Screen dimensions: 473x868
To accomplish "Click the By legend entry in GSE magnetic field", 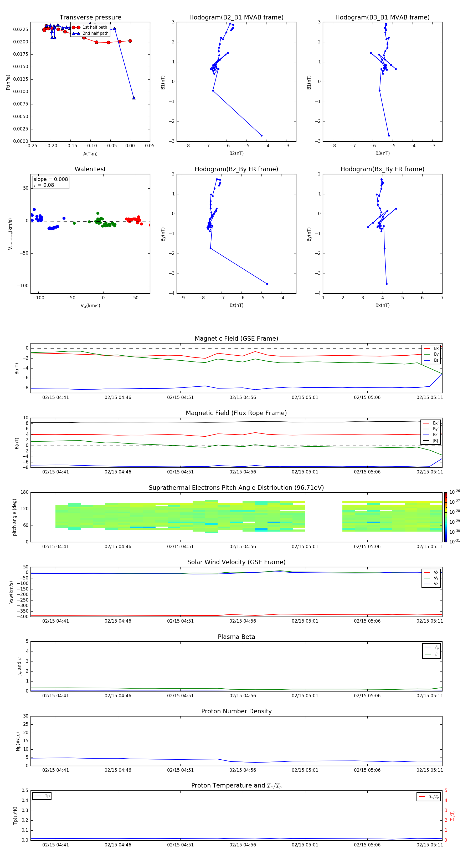I will tap(431, 355).
